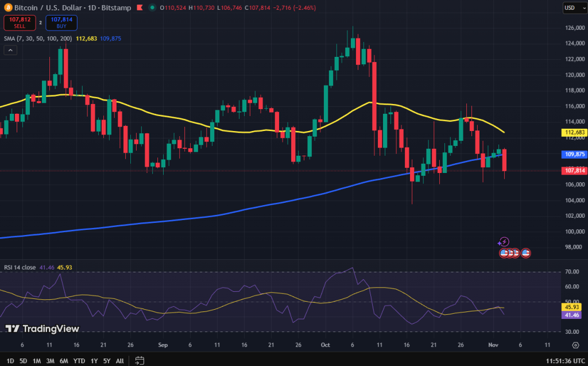
Task: Click the TradingView logo
Action: [x=42, y=329]
